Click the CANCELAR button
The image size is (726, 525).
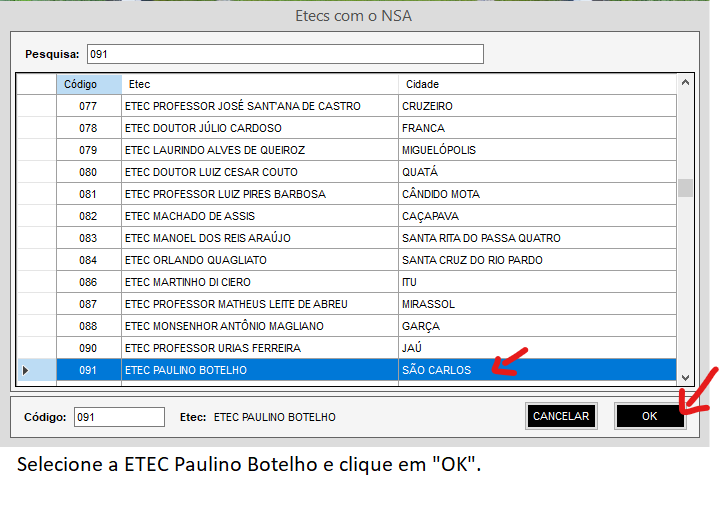tap(561, 416)
